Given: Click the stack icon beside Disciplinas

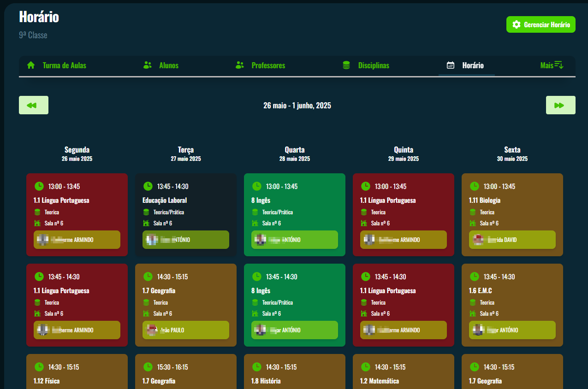Looking at the screenshot, I should point(346,65).
